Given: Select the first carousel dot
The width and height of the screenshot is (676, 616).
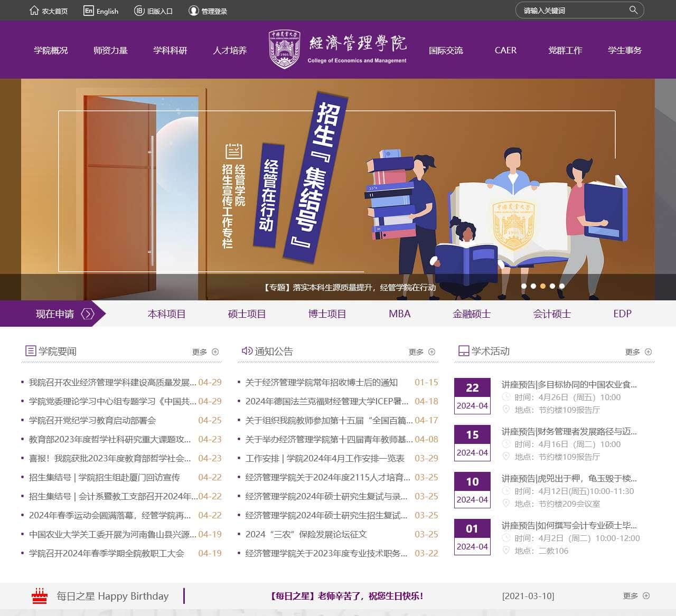Looking at the screenshot, I should 524,286.
